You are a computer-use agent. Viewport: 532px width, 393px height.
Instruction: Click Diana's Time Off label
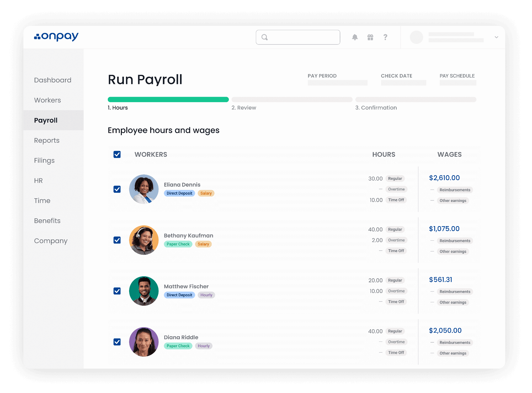(396, 352)
